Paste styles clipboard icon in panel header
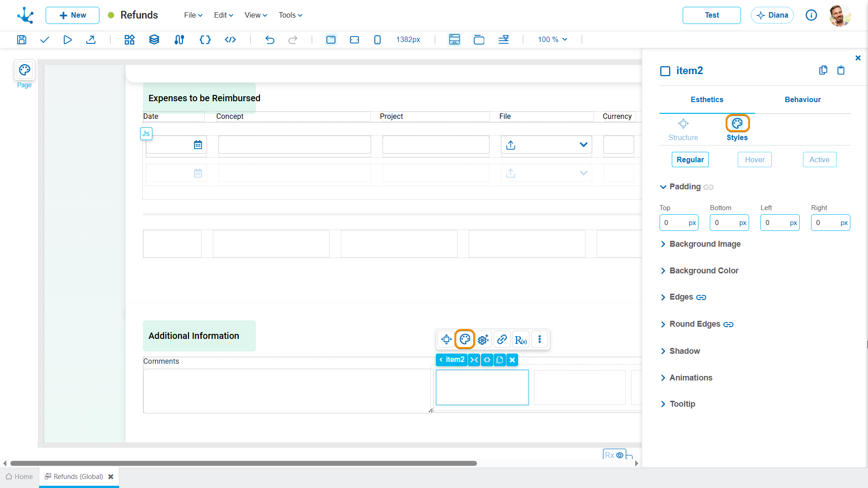The height and width of the screenshot is (488, 868). [841, 70]
